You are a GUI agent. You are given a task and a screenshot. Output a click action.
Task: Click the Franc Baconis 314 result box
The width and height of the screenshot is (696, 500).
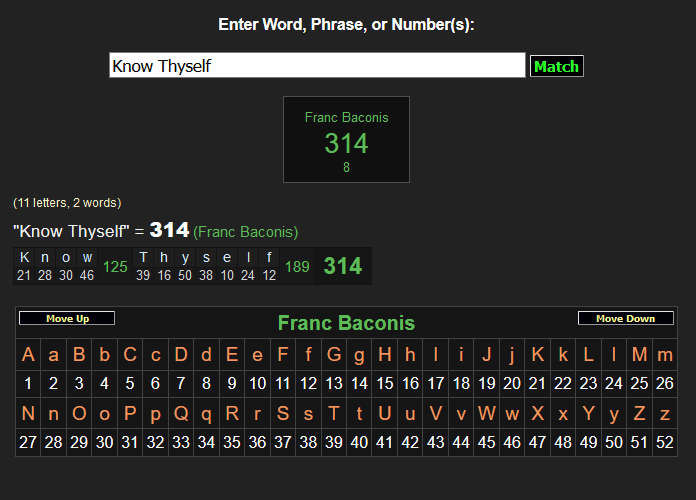coord(346,140)
